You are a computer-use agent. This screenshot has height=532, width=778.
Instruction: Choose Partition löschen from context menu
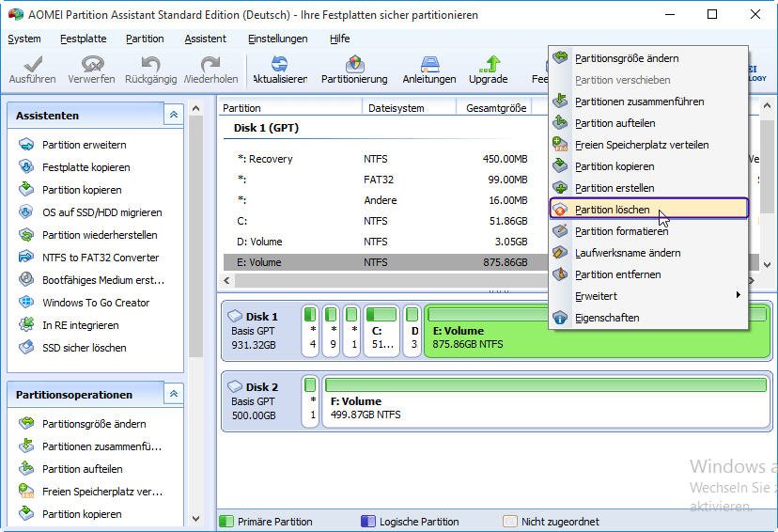(x=649, y=209)
